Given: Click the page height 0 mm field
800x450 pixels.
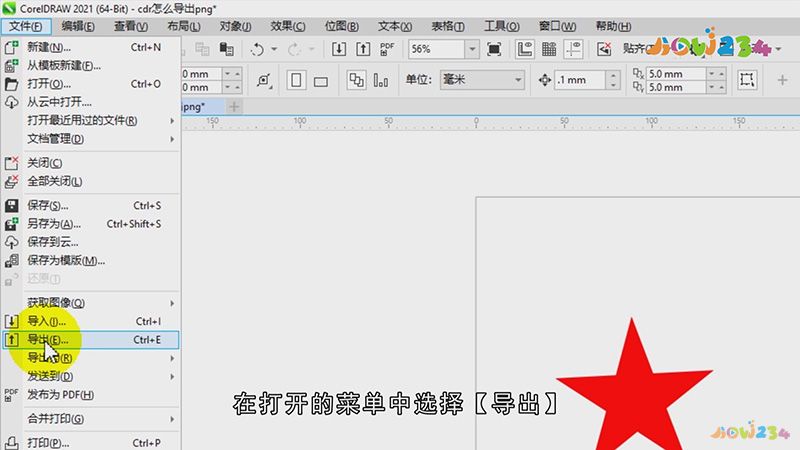Looking at the screenshot, I should point(202,87).
